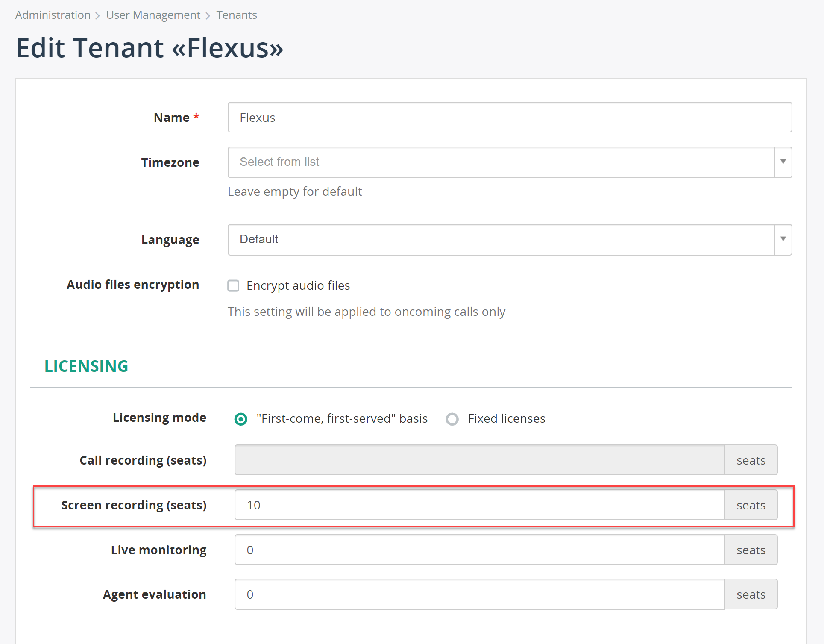Open User Management from breadcrumb
This screenshot has height=644, width=824.
(153, 15)
